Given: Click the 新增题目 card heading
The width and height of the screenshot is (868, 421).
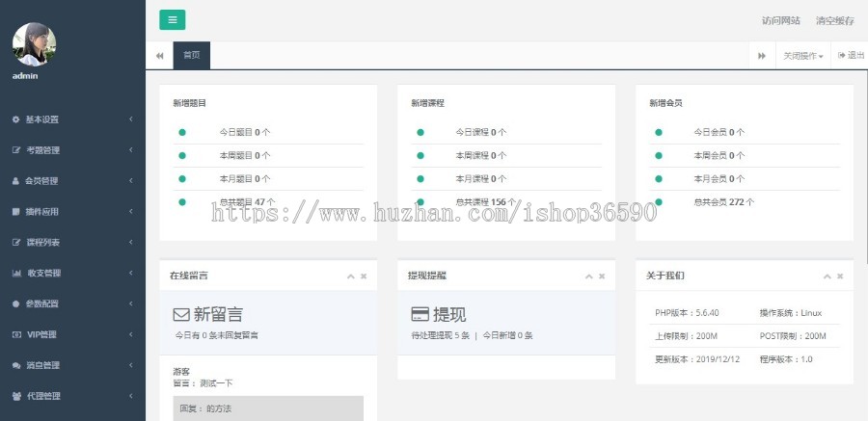Looking at the screenshot, I should click(189, 103).
